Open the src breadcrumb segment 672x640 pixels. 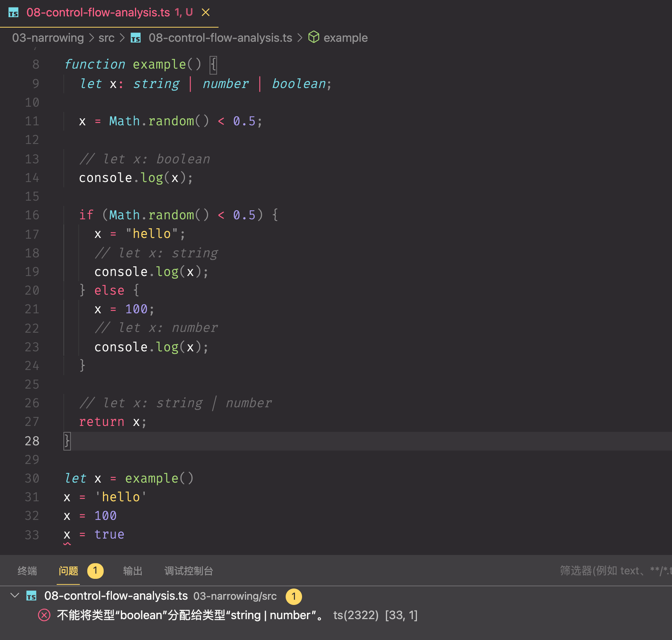click(x=106, y=38)
